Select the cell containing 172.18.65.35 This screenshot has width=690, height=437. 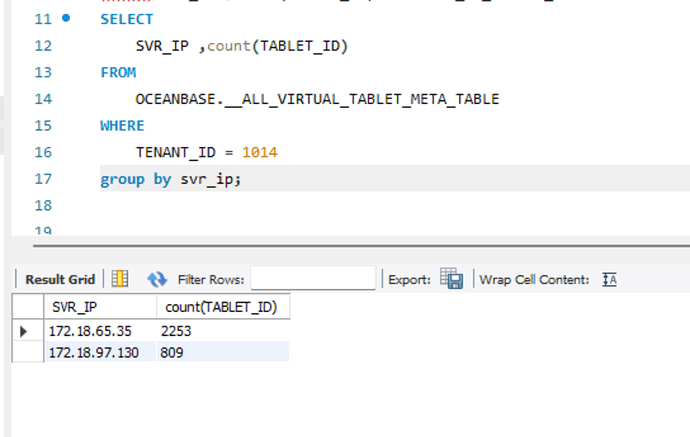pos(98,330)
